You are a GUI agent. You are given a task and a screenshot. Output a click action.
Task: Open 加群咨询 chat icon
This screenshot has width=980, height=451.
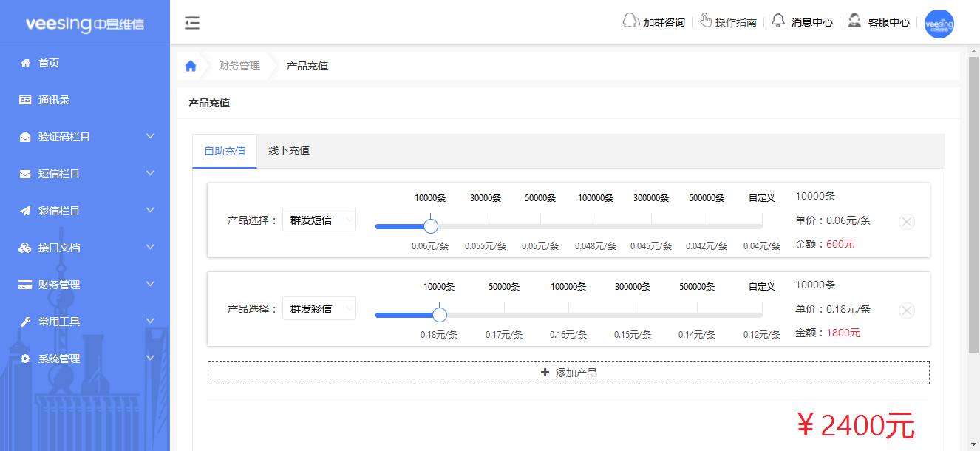tap(632, 21)
